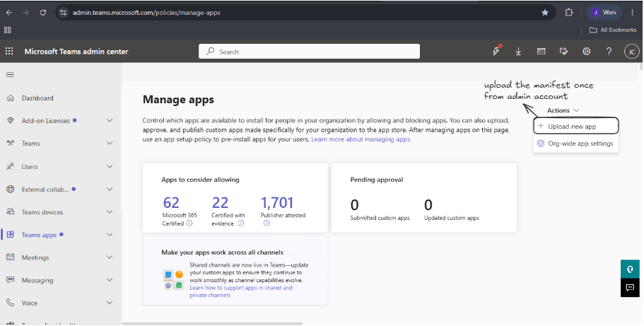
Task: Open Learn more about managing apps link
Action: coord(361,139)
